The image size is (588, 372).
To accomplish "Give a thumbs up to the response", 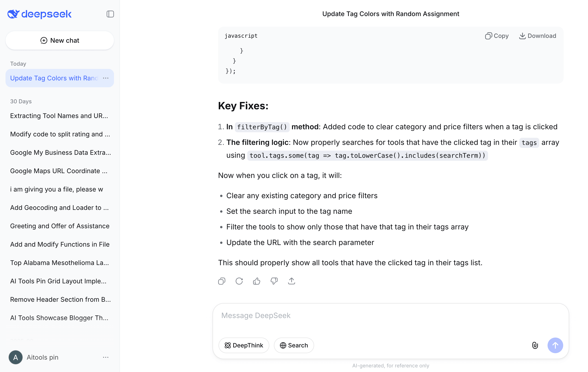I will pyautogui.click(x=257, y=281).
